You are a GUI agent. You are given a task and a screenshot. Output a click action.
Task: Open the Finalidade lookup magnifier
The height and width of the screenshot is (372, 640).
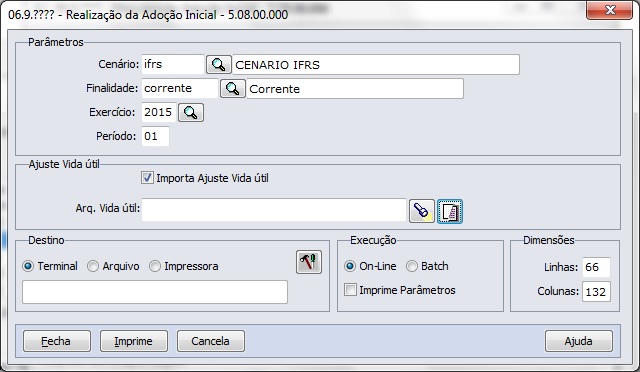(x=233, y=88)
